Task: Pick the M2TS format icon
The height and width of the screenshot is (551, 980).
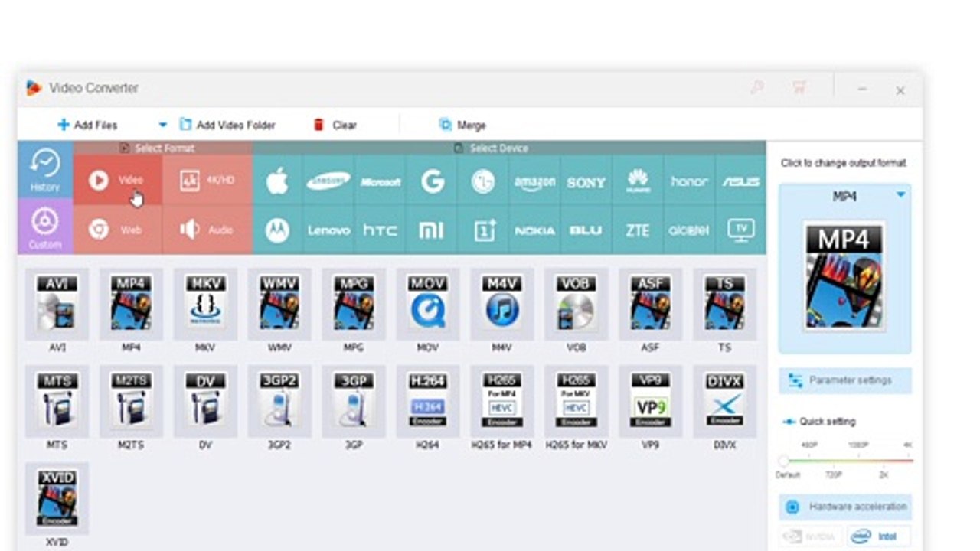Action: pyautogui.click(x=131, y=400)
